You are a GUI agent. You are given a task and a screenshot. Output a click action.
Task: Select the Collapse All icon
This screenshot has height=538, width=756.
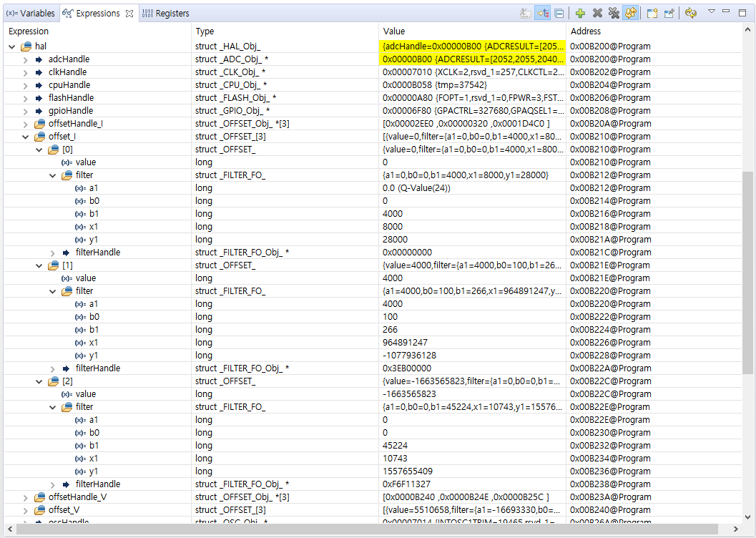[x=559, y=13]
